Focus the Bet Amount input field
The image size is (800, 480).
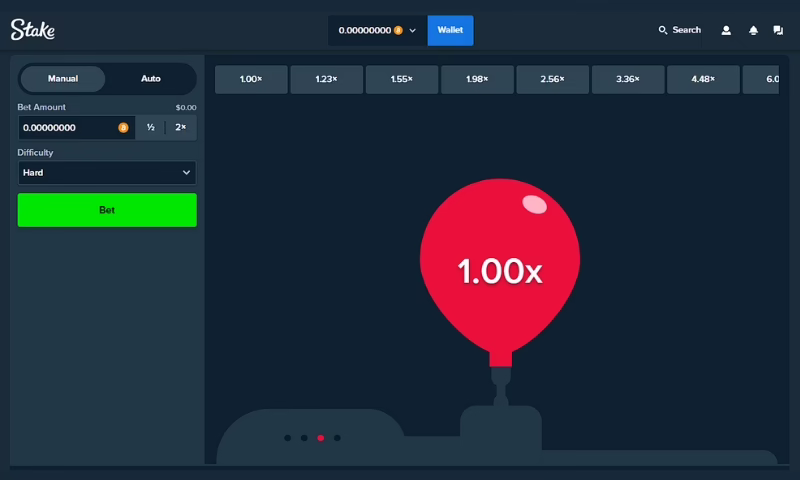67,128
